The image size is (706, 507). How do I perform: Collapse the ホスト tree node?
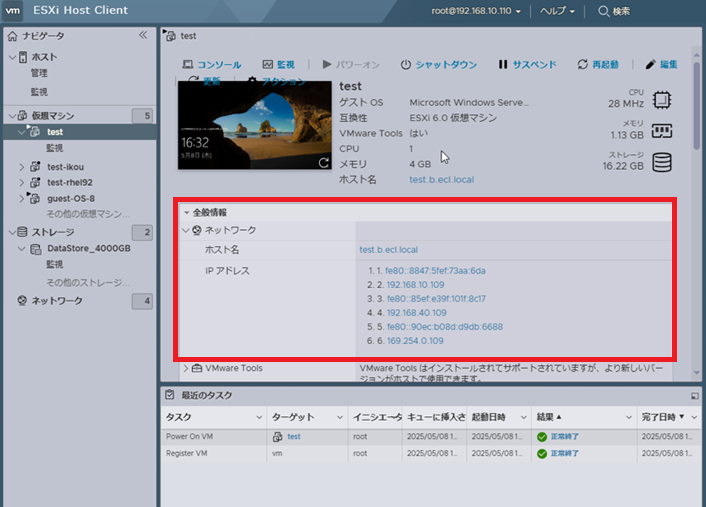[x=12, y=57]
